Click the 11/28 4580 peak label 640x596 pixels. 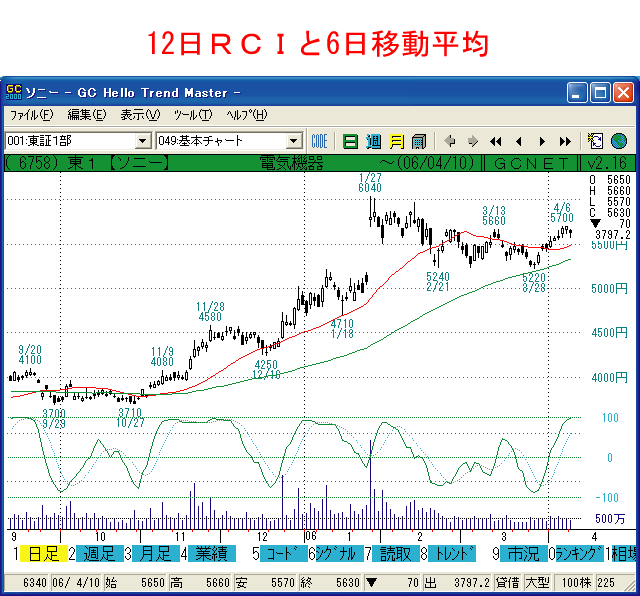coord(210,311)
